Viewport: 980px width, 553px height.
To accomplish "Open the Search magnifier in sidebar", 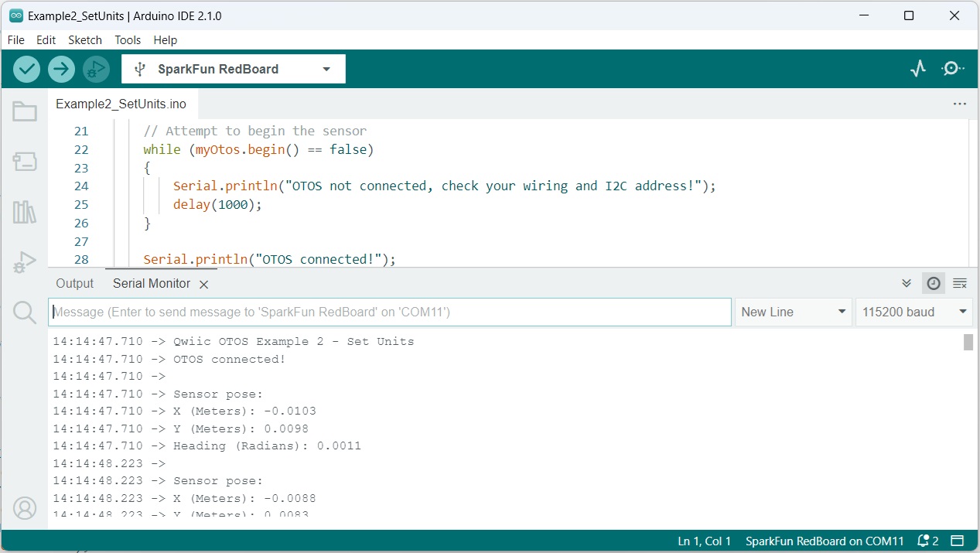I will (25, 312).
